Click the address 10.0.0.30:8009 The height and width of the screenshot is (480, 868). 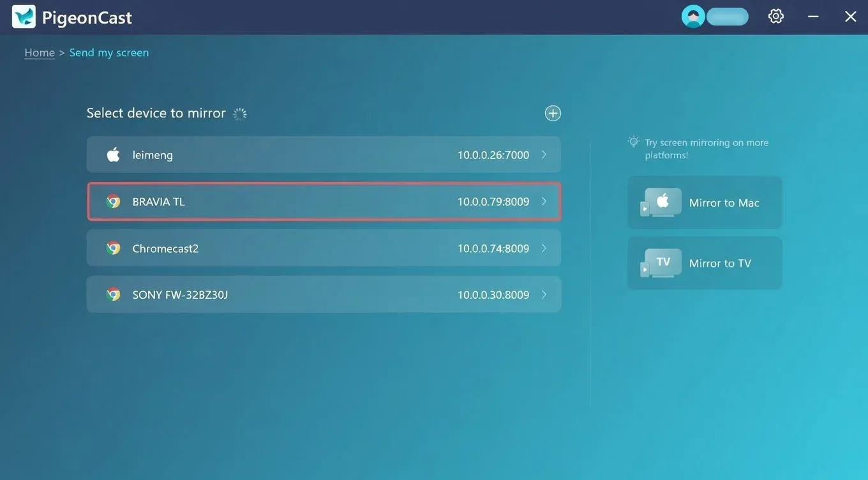(493, 294)
